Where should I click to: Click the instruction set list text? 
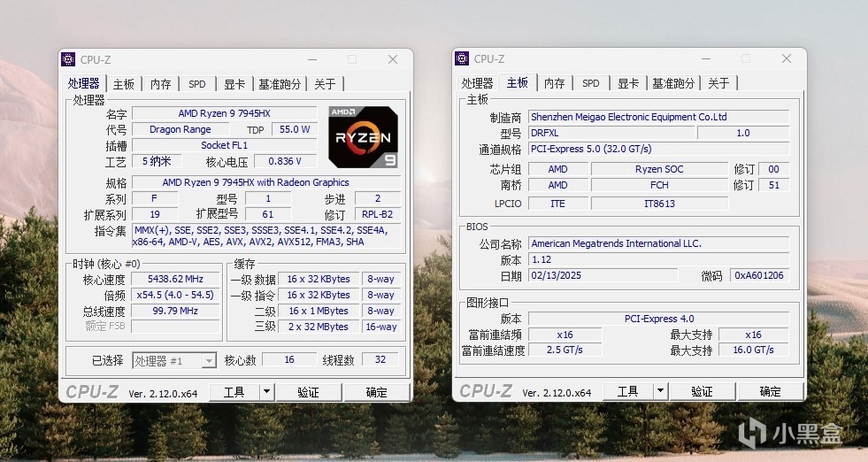(265, 236)
